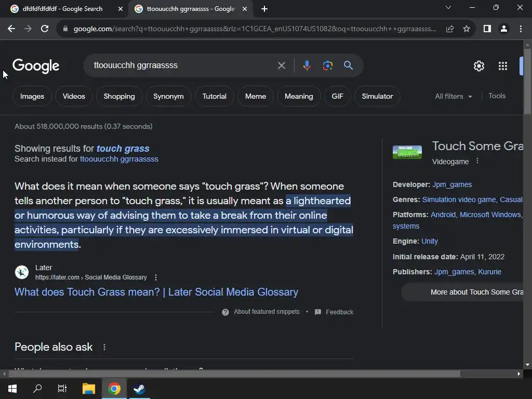Open the tab search chevron
532x399 pixels.
(x=448, y=7)
